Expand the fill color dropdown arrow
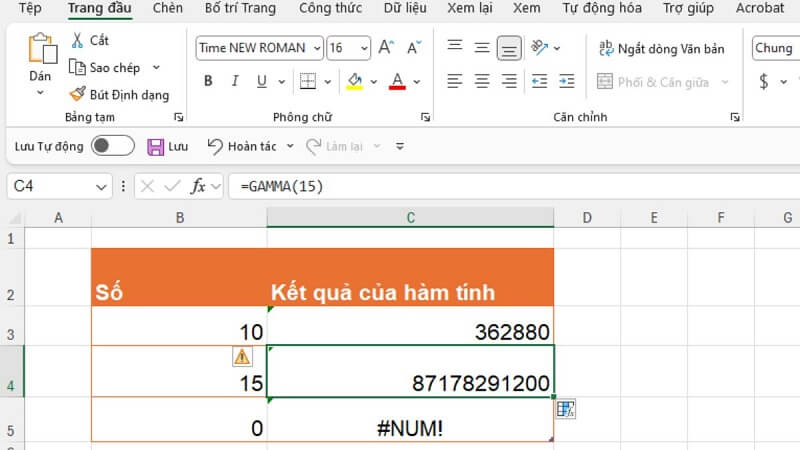 [x=373, y=81]
